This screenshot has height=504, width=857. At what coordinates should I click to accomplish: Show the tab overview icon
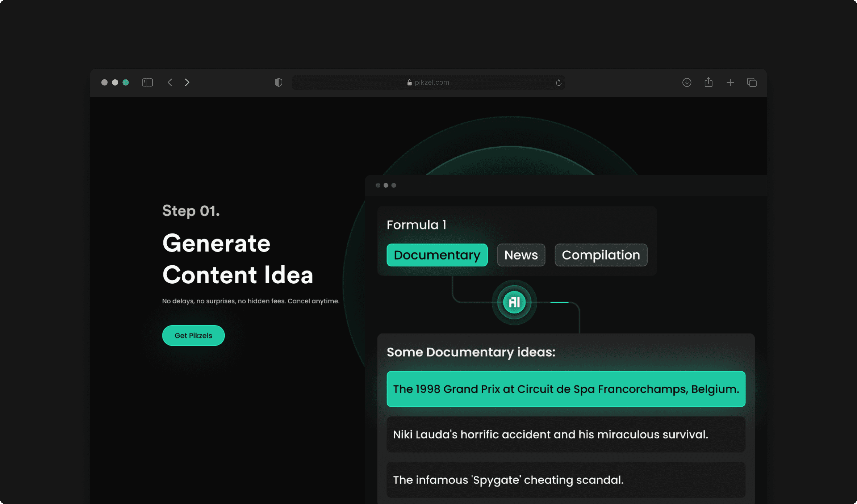(752, 83)
